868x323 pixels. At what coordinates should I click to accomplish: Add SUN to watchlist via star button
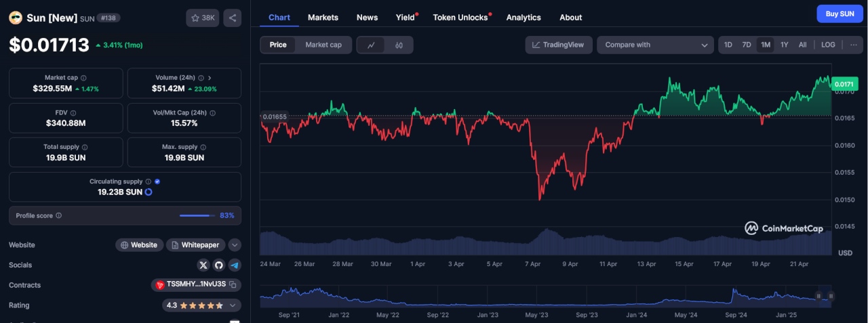tap(202, 18)
